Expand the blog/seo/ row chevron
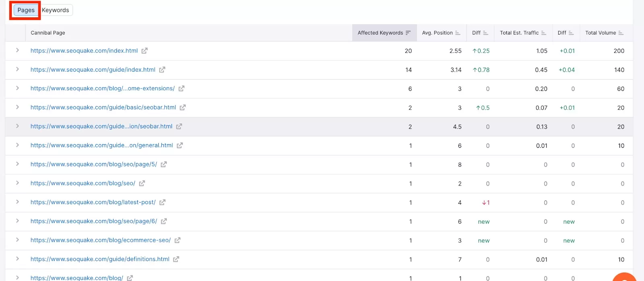644x281 pixels. point(17,183)
